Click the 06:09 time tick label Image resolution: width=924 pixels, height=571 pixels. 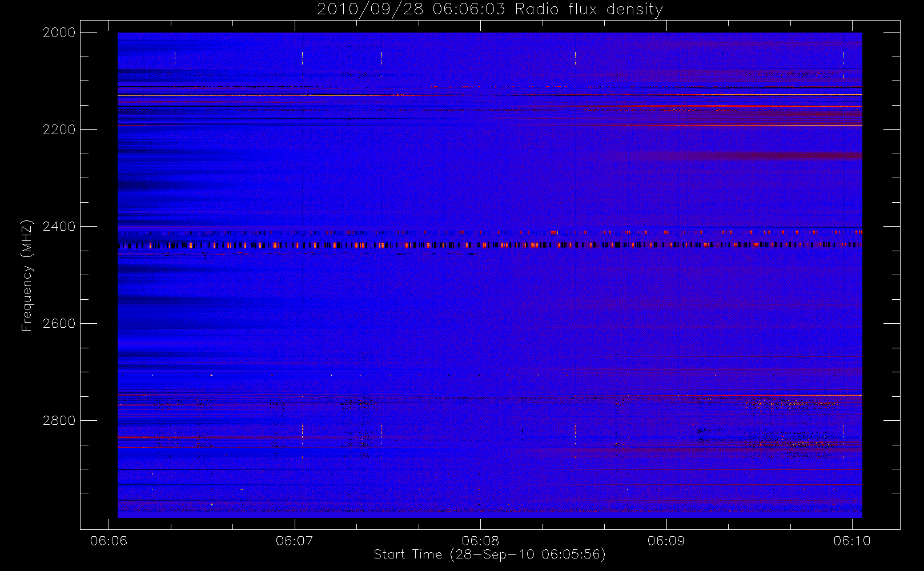(666, 541)
